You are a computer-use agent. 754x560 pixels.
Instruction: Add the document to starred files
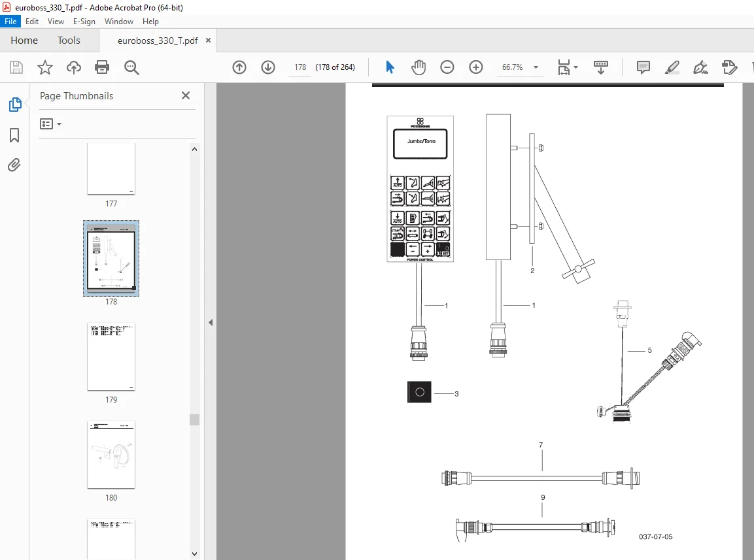[44, 67]
